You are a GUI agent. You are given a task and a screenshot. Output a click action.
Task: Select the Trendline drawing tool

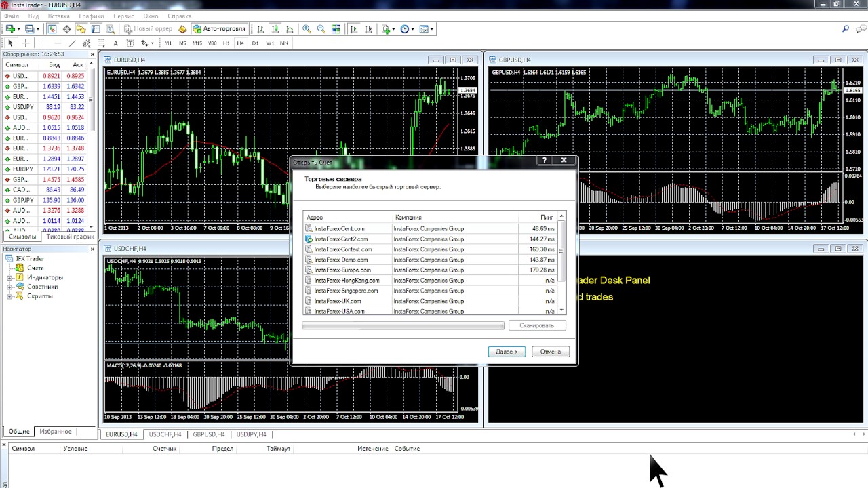click(x=72, y=43)
